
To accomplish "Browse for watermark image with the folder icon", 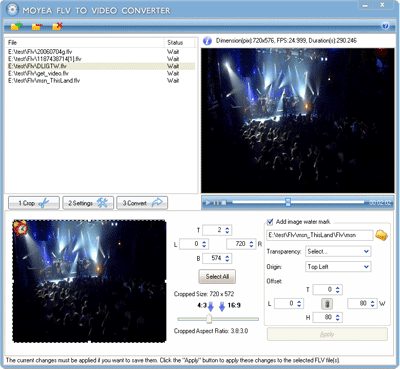I will [381, 235].
